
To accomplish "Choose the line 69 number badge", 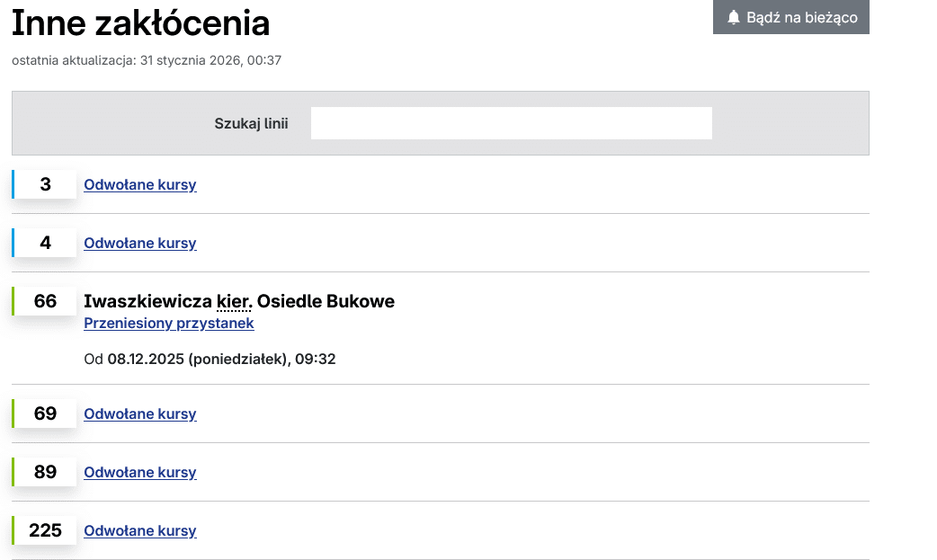I will (x=45, y=413).
